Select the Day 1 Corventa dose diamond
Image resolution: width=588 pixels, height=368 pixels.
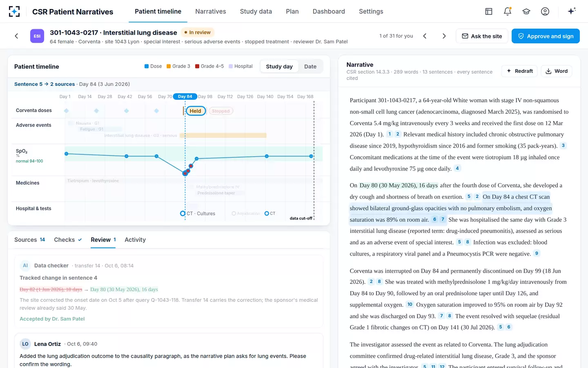[67, 111]
